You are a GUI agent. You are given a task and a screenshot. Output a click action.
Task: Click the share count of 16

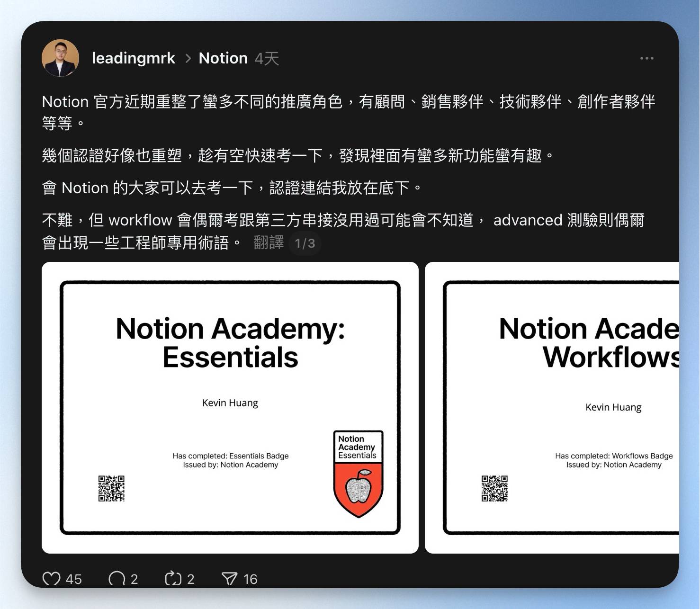pos(250,579)
